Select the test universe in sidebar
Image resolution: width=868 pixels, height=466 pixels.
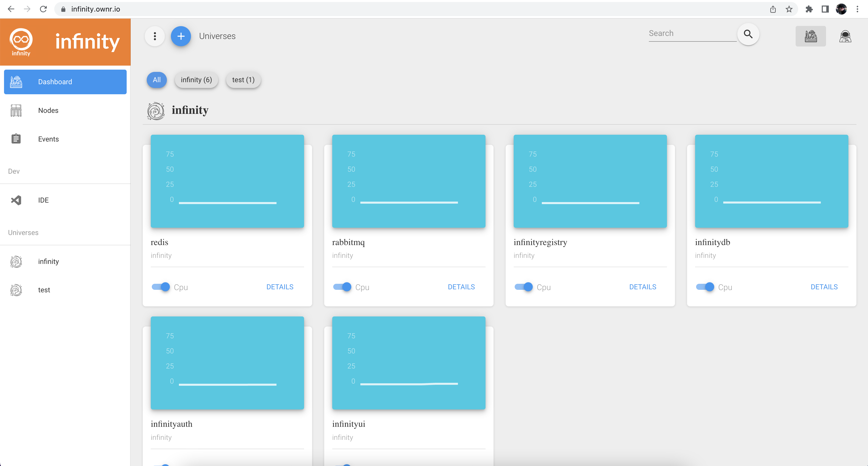coord(44,290)
